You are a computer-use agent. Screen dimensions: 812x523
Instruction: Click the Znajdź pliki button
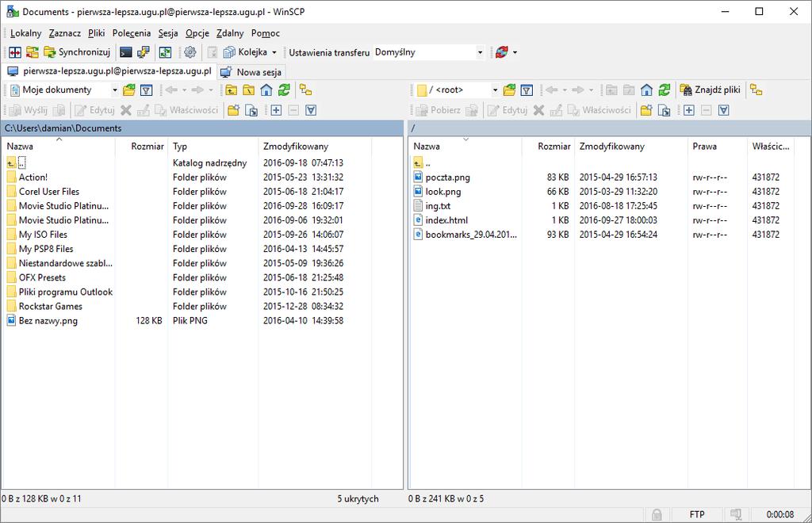pyautogui.click(x=710, y=90)
